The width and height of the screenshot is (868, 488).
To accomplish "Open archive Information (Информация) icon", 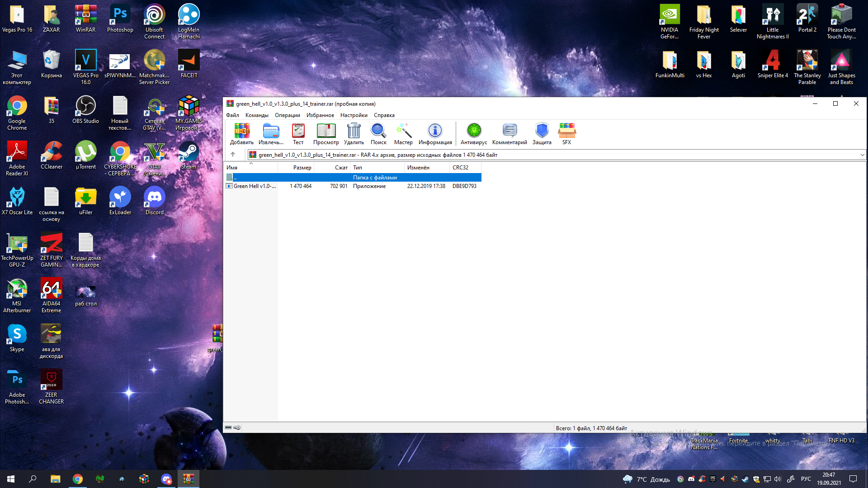I will [435, 131].
